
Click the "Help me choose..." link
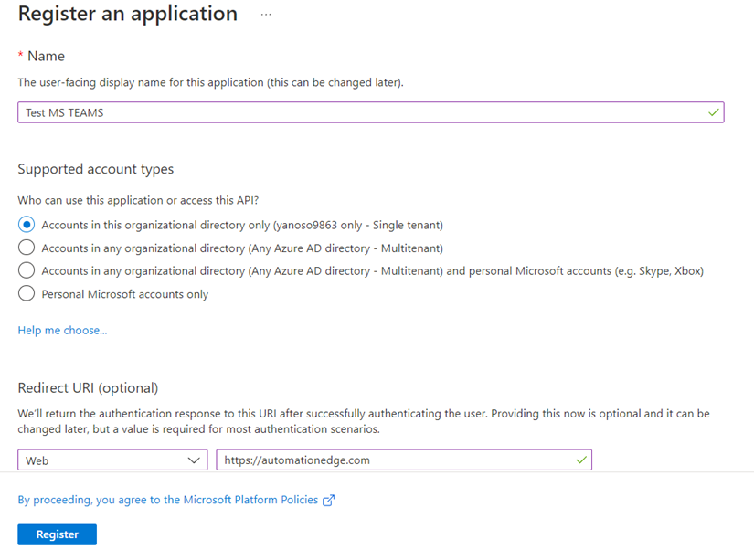coord(62,330)
